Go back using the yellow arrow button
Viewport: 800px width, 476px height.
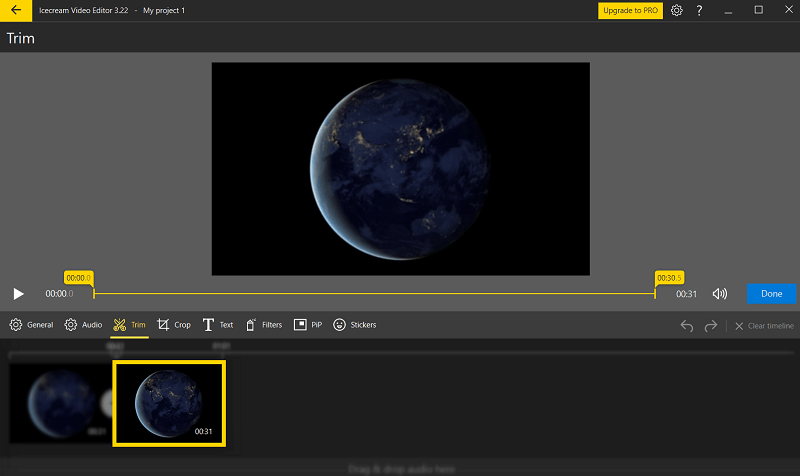pyautogui.click(x=16, y=10)
